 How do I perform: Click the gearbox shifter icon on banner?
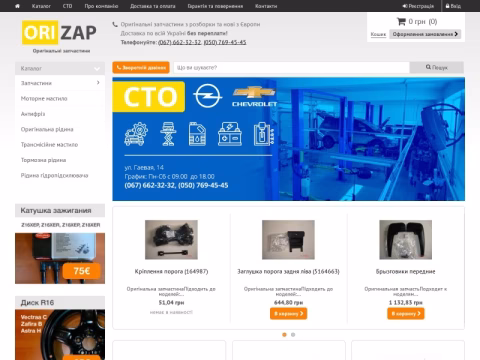click(263, 134)
